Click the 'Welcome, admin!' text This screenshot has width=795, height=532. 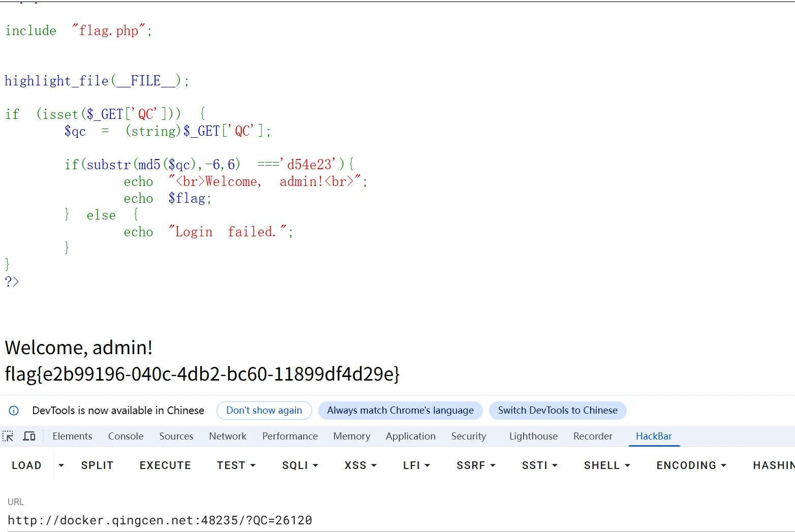(79, 348)
